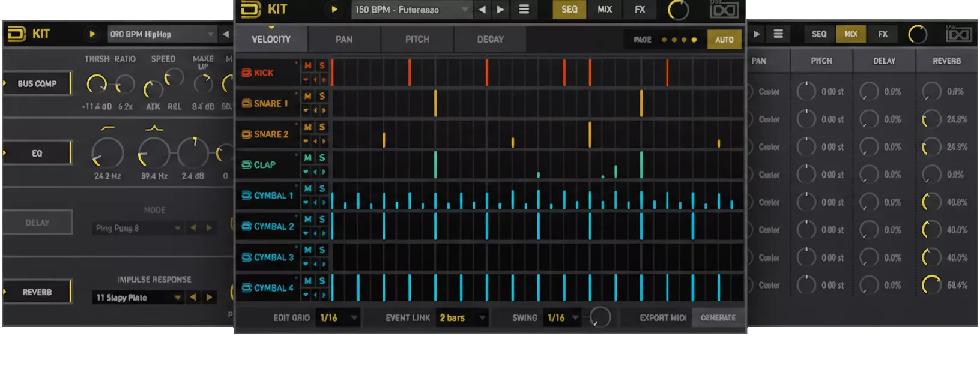Click EQ button in left FX window
Image resolution: width=980 pixels, height=384 pixels.
click(37, 154)
